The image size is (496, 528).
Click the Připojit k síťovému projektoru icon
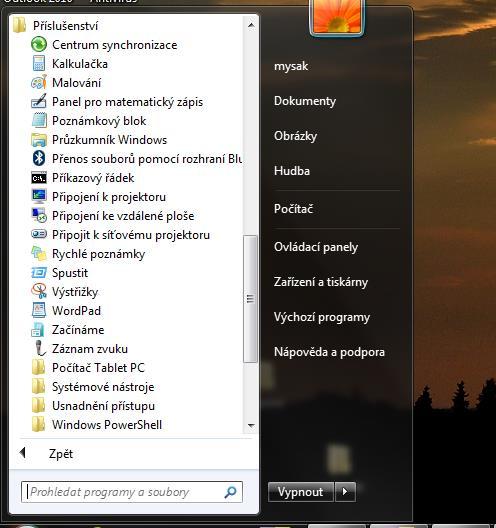pyautogui.click(x=39, y=234)
